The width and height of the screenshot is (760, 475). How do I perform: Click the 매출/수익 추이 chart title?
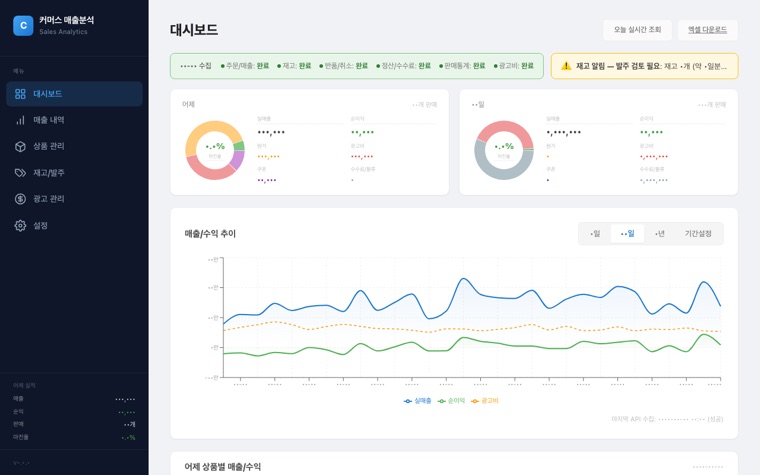(x=210, y=234)
